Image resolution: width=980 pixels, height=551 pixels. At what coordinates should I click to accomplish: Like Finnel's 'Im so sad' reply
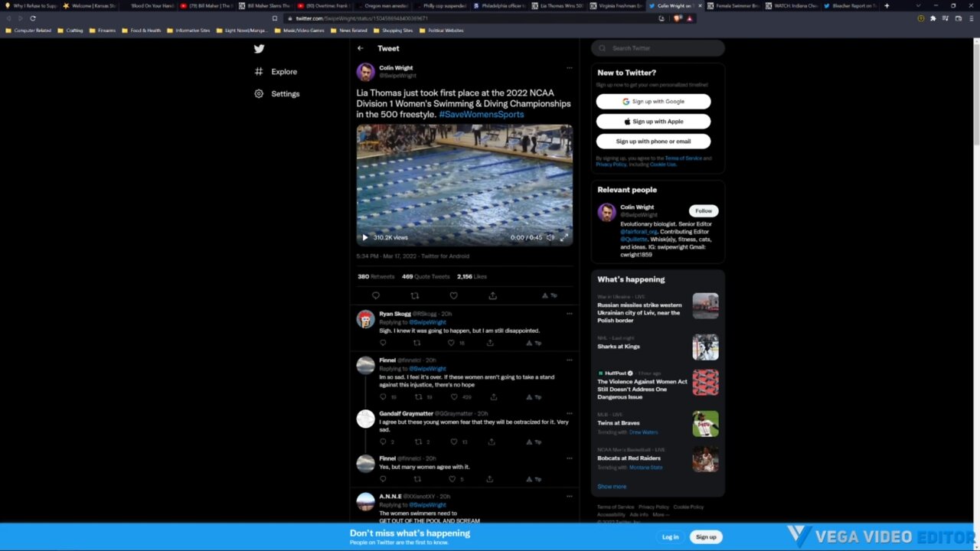(x=453, y=397)
